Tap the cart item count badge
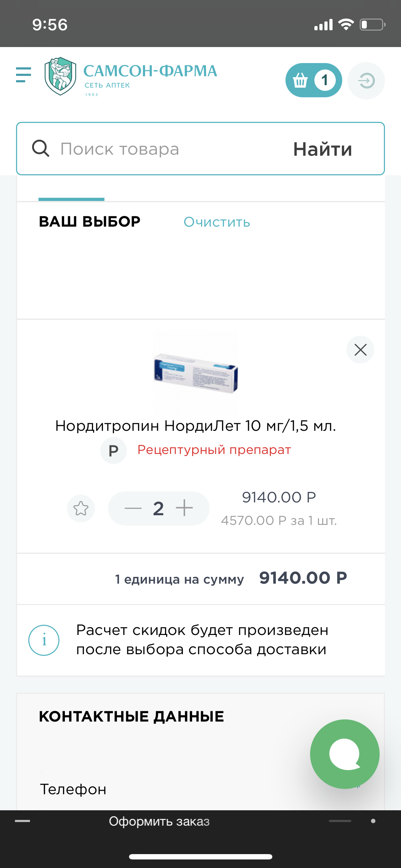The height and width of the screenshot is (868, 401). (325, 81)
